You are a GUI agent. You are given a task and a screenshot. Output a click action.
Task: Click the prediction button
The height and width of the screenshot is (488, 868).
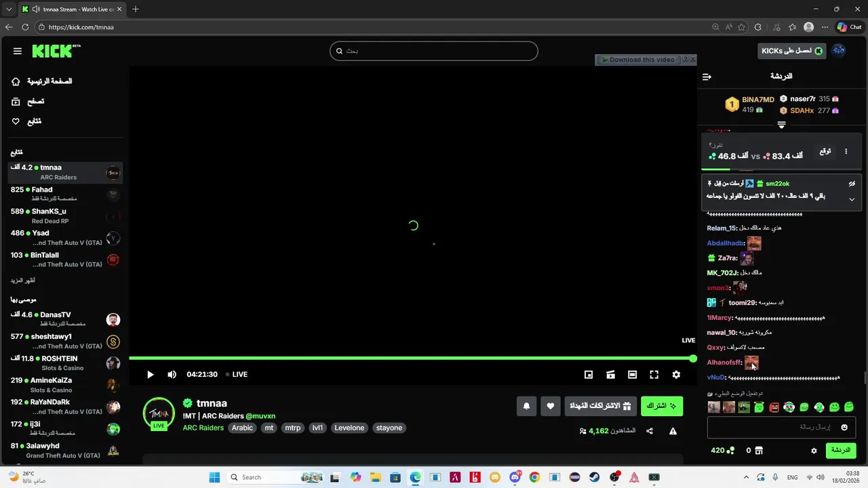[825, 151]
